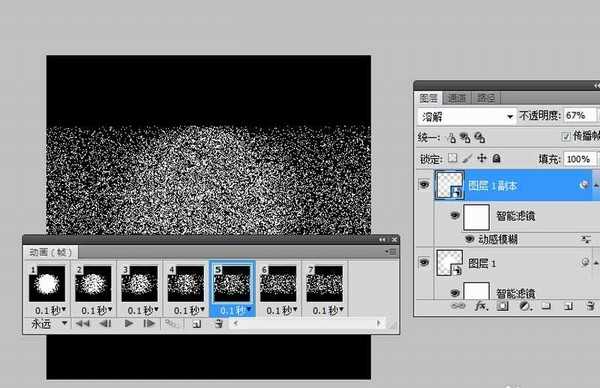Click the tween frames icon
This screenshot has width=600, height=388.
pyautogui.click(x=171, y=324)
